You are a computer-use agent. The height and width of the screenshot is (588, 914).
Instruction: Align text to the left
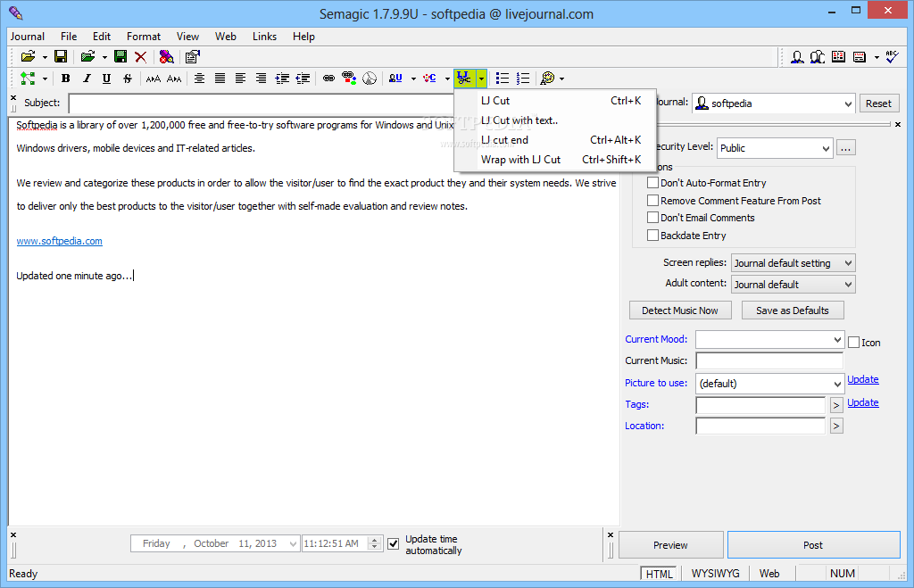(x=240, y=79)
